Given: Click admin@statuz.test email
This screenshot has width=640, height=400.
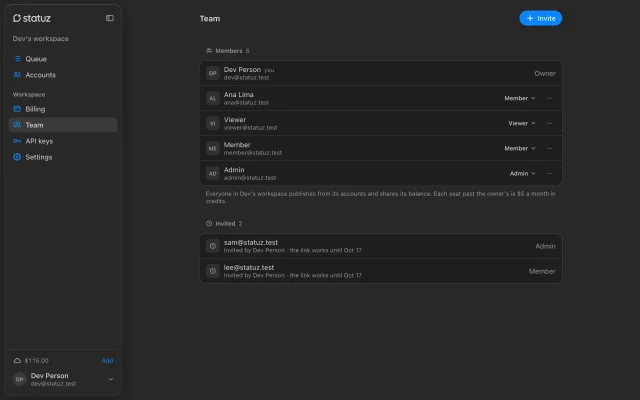Looking at the screenshot, I should 250,178.
